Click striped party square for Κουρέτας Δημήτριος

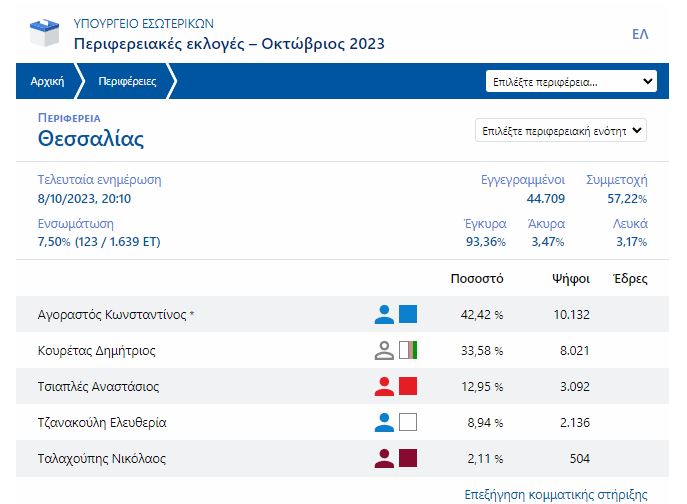click(408, 351)
